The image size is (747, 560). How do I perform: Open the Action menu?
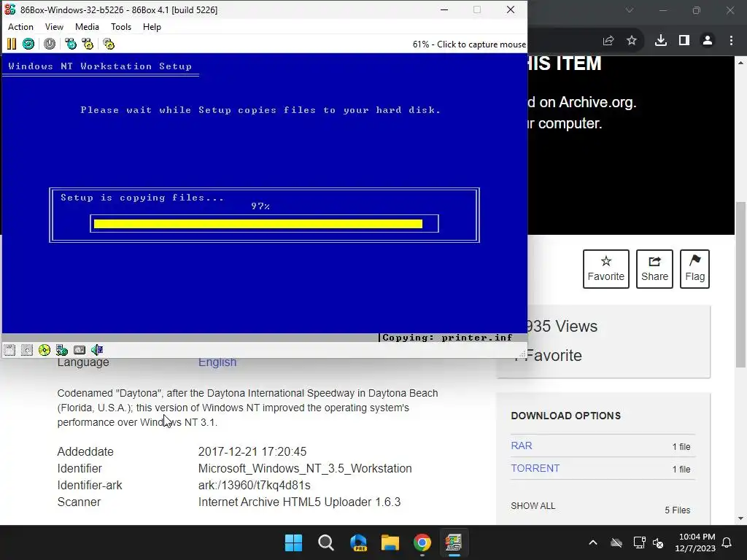(20, 27)
